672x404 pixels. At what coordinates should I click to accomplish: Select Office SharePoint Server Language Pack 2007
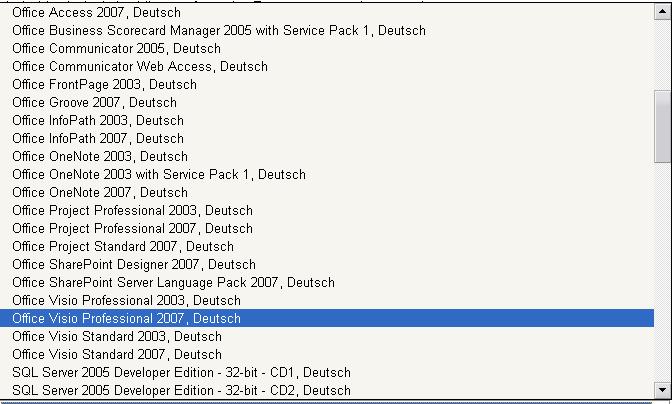[x=327, y=282]
